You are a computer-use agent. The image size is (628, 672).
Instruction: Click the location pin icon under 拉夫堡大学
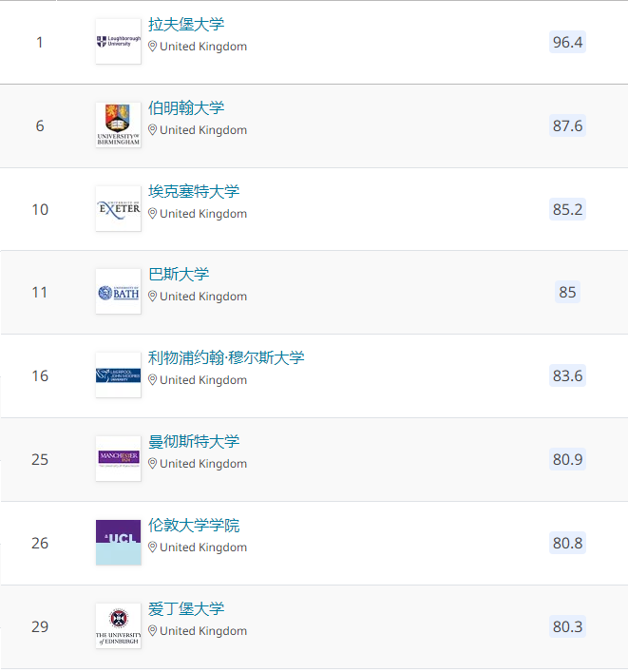pyautogui.click(x=153, y=47)
